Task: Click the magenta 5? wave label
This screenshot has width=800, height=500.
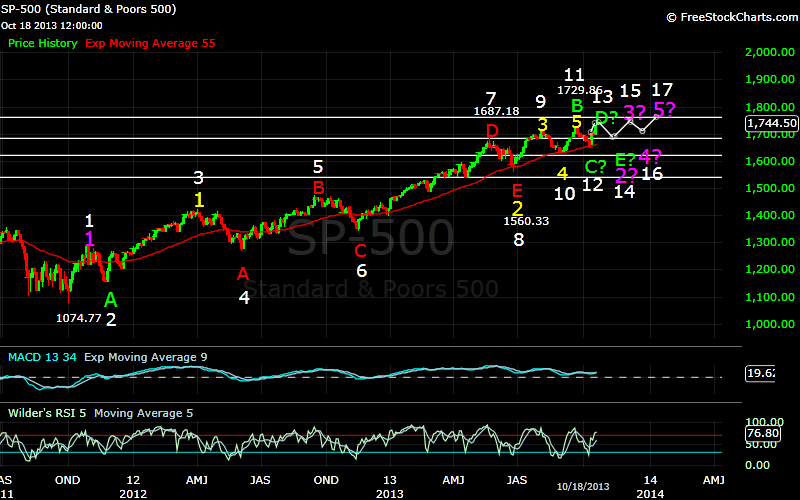Action: click(664, 109)
